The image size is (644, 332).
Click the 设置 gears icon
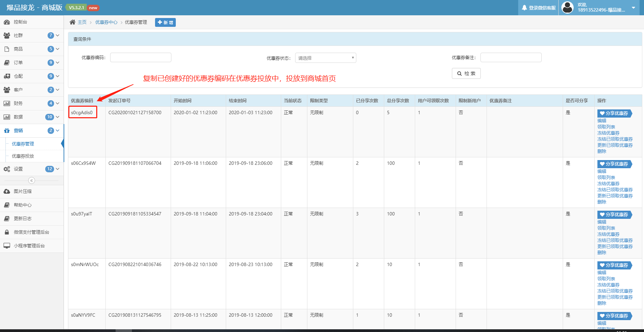click(7, 169)
